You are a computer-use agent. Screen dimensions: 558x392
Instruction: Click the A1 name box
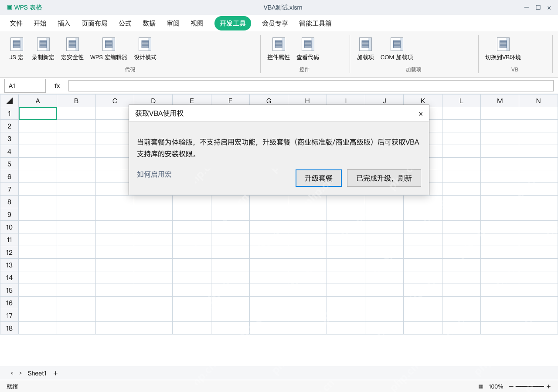[x=25, y=86]
